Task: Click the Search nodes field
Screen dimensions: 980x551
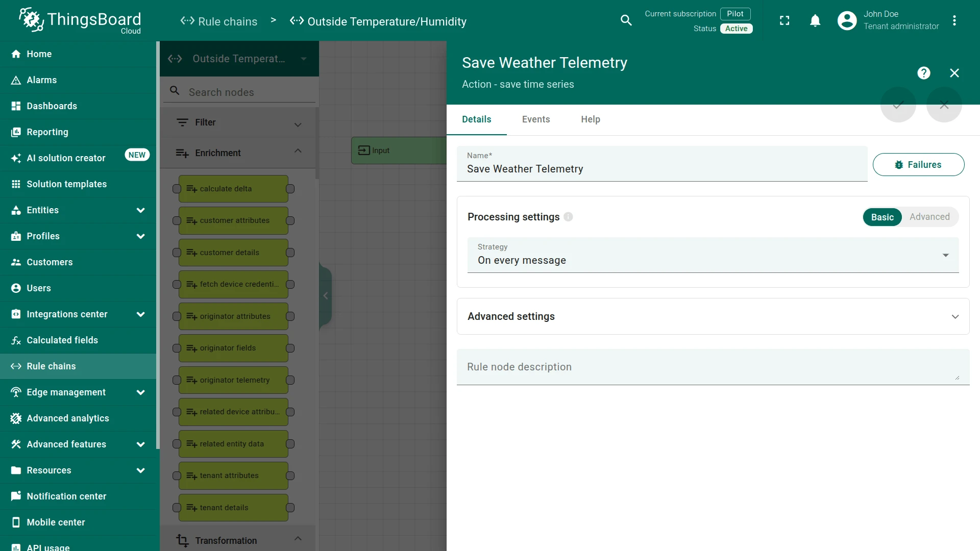Action: coord(239,92)
